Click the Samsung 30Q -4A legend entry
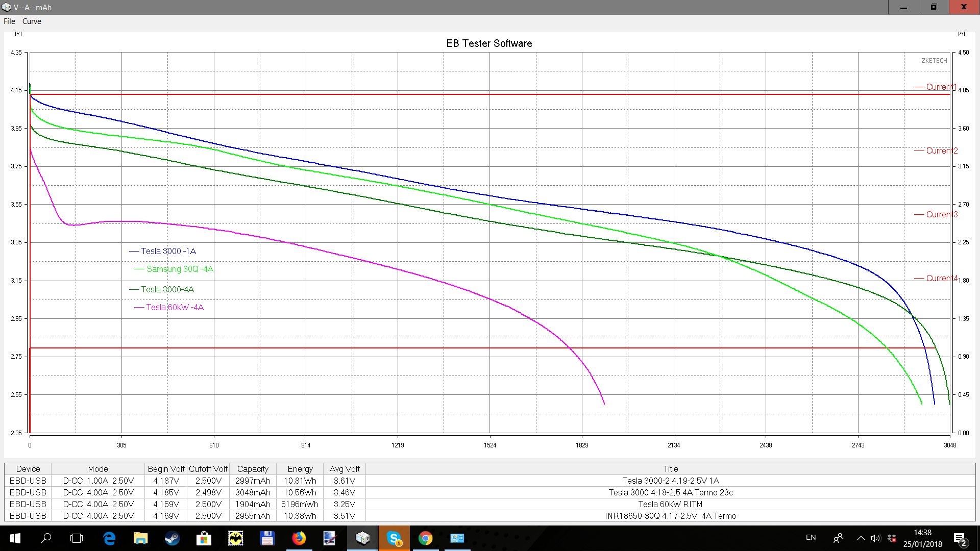The height and width of the screenshot is (551, 980). [179, 269]
